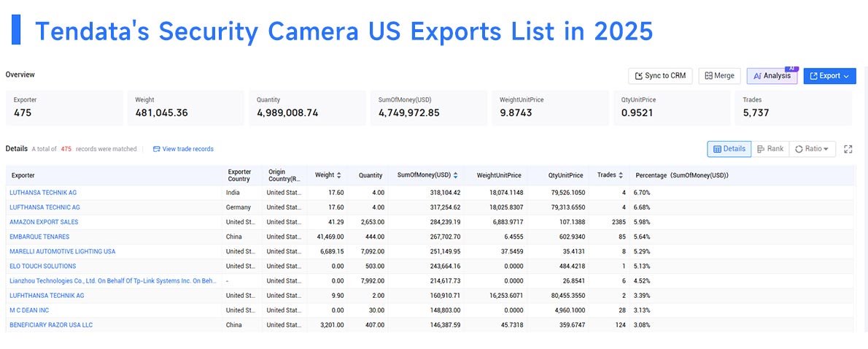Select the Weight overview card 481,045.36

pos(186,107)
